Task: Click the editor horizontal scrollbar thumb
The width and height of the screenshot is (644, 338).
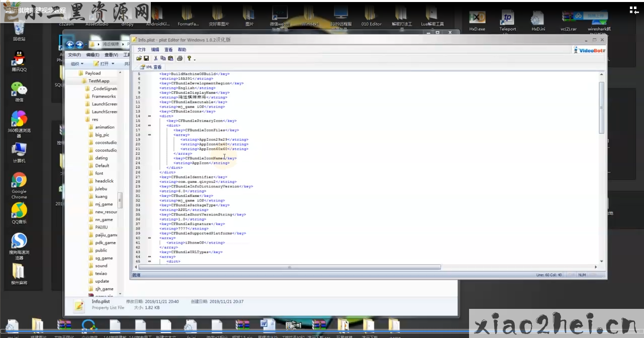Action: [289, 268]
